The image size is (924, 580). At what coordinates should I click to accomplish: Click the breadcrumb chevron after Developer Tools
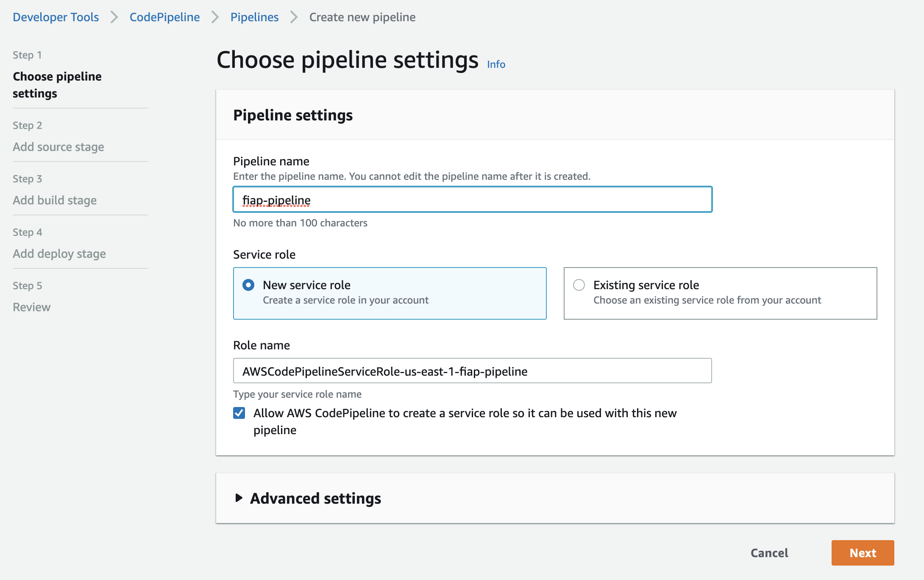(114, 17)
